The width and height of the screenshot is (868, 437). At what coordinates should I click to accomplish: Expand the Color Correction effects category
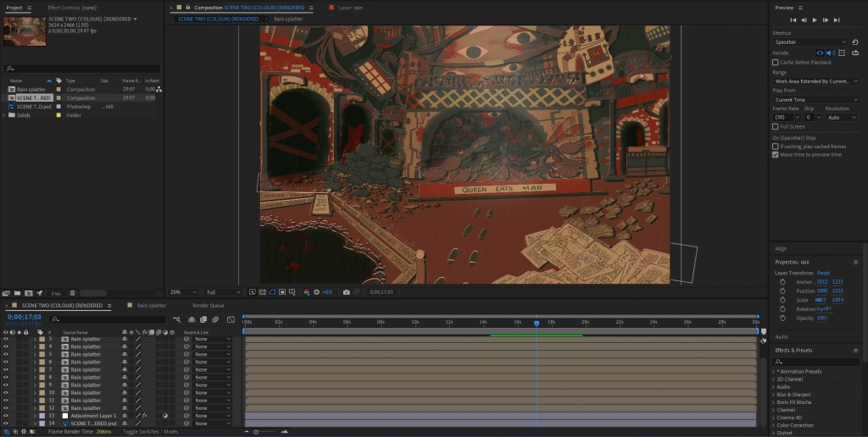[x=774, y=425]
